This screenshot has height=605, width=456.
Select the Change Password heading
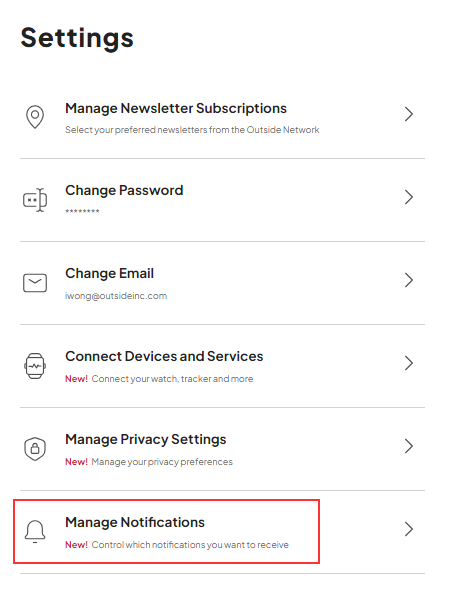point(124,190)
